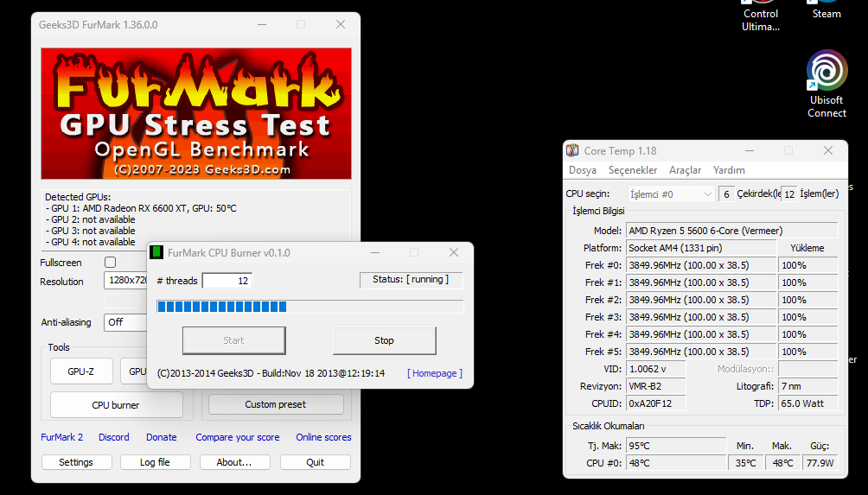The width and height of the screenshot is (868, 495).
Task: Click the TDP 65.0 Watt value
Action: click(x=807, y=403)
